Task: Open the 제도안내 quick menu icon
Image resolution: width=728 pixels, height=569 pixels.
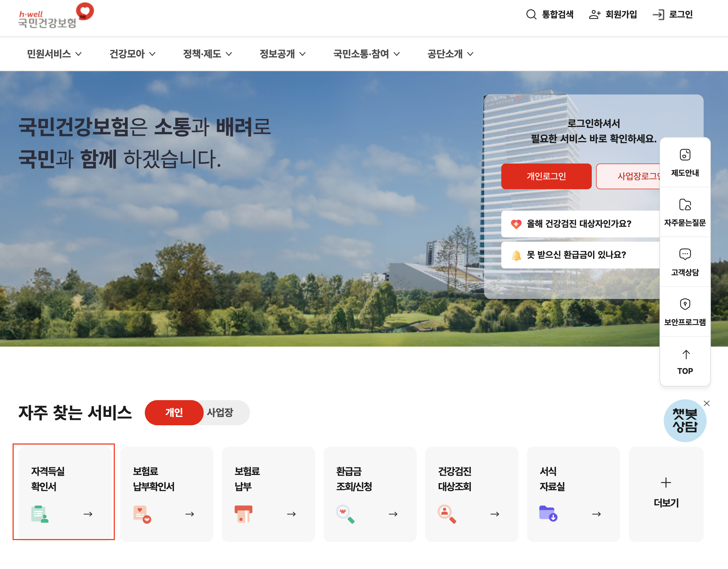Action: (x=685, y=155)
